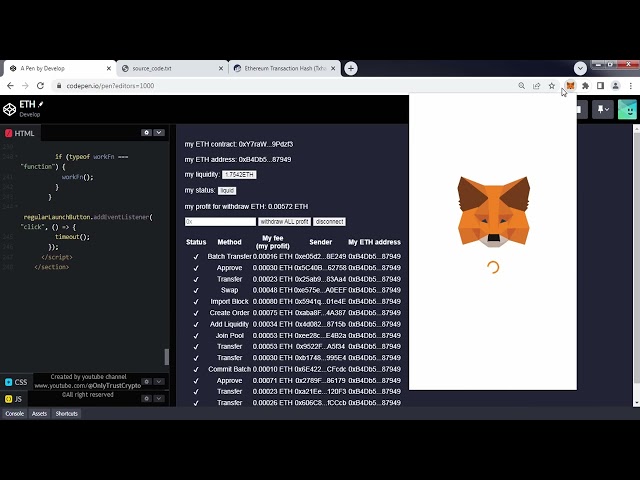Click the 'withdraw ALL profit' button
Screen dimensions: 640x480
[x=284, y=222]
